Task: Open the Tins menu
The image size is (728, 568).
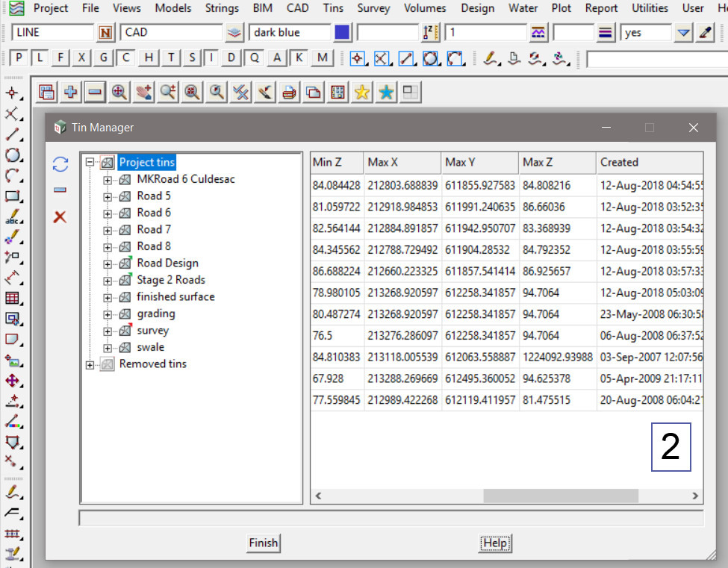Action: 333,8
